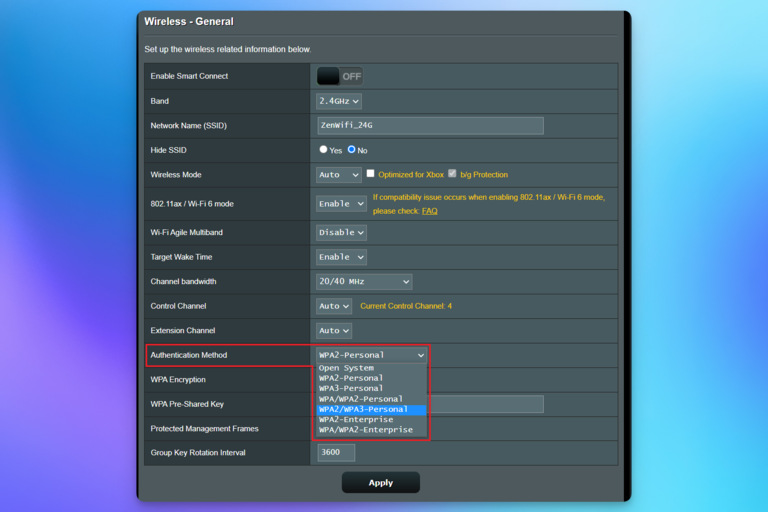
Task: Choose WPA/WPA2-Enterprise authentication option
Action: pyautogui.click(x=371, y=430)
